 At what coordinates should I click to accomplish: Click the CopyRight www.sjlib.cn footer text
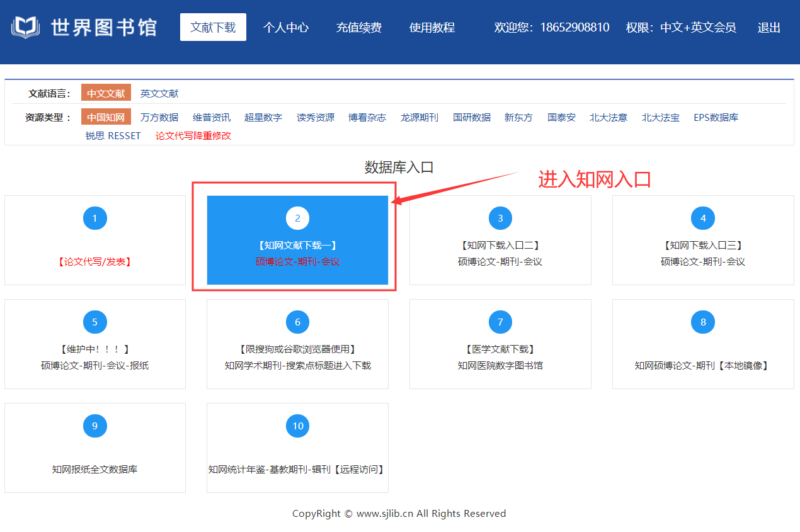point(399,514)
